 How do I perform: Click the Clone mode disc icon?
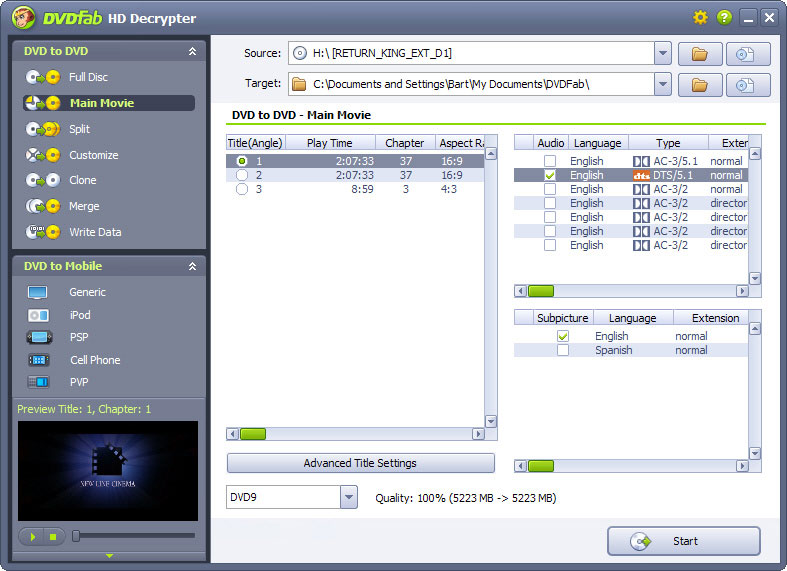[x=43, y=180]
